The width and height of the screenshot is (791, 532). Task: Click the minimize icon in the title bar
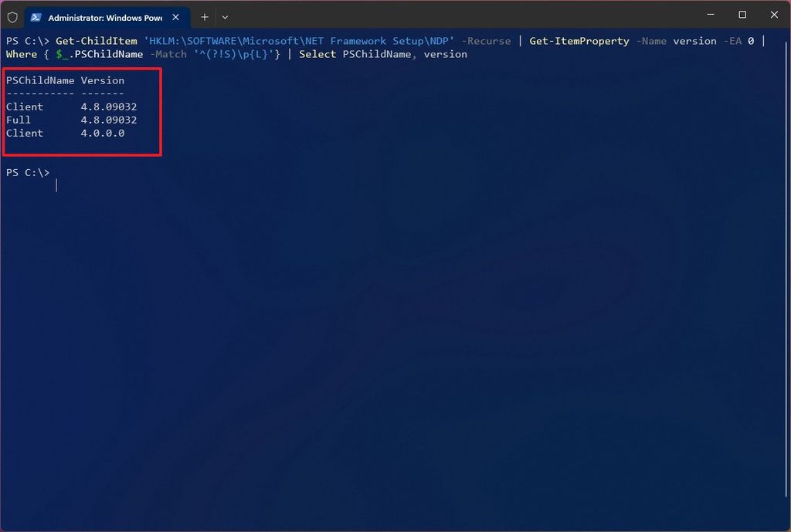pyautogui.click(x=709, y=15)
